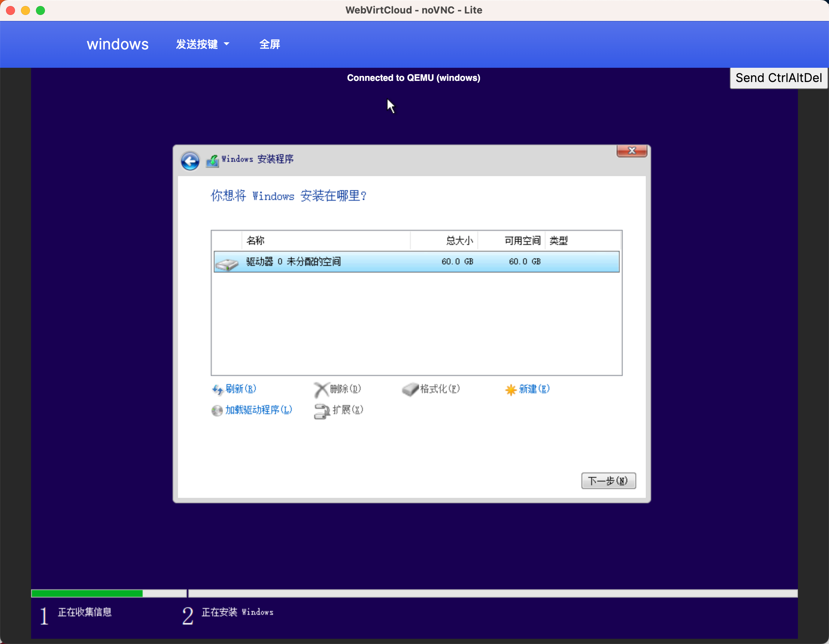Click the CD icon beside 加载驱动程序(L)

(217, 410)
